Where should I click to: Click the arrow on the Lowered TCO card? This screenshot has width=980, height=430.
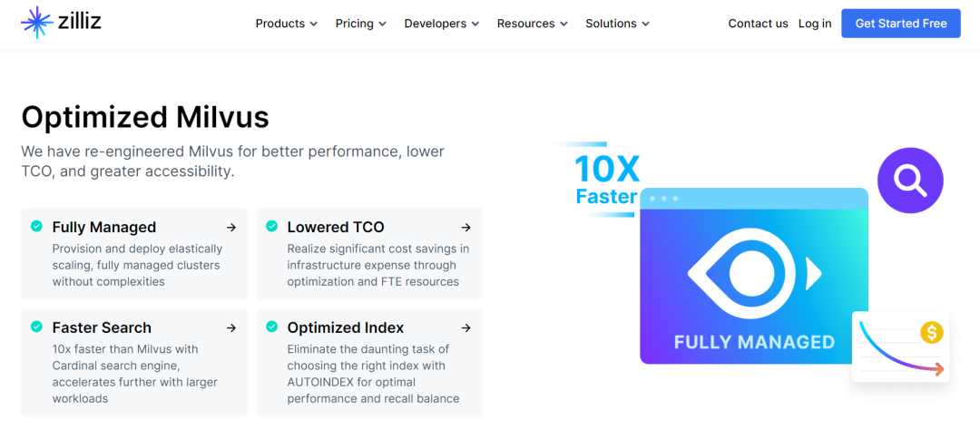point(465,228)
